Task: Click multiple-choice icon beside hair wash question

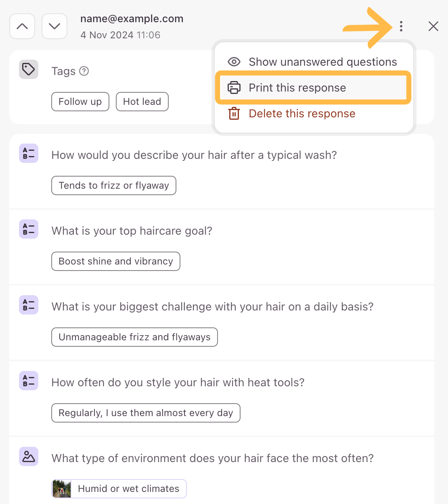Action: tap(29, 153)
